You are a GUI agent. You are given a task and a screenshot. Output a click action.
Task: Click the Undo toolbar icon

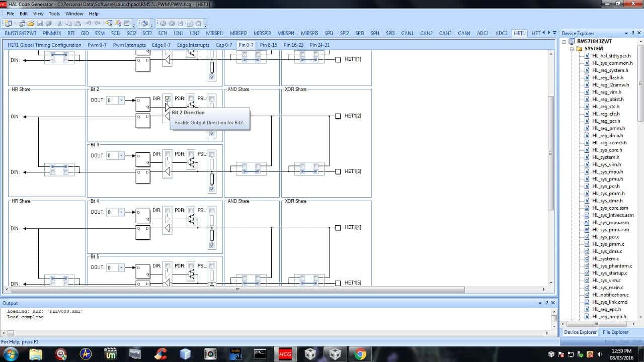[89, 24]
